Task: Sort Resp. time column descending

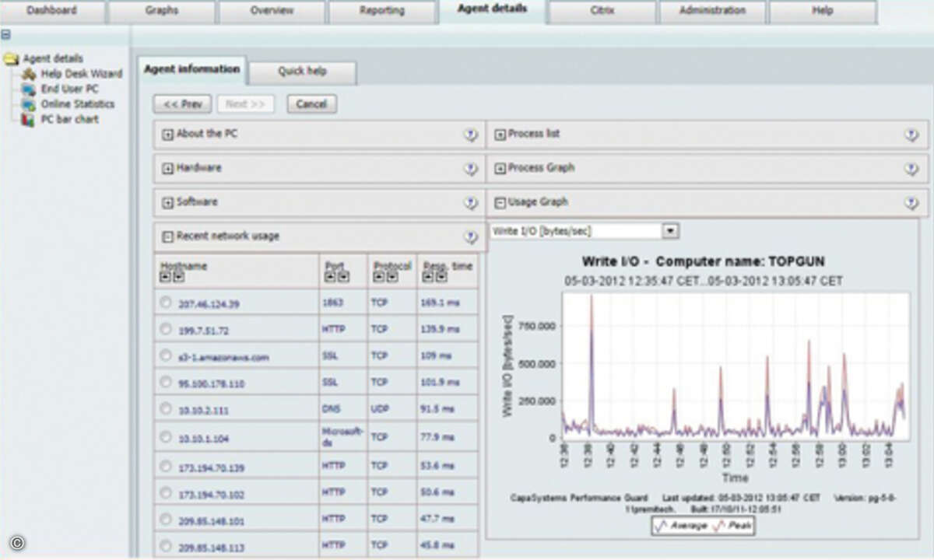Action: coord(441,277)
